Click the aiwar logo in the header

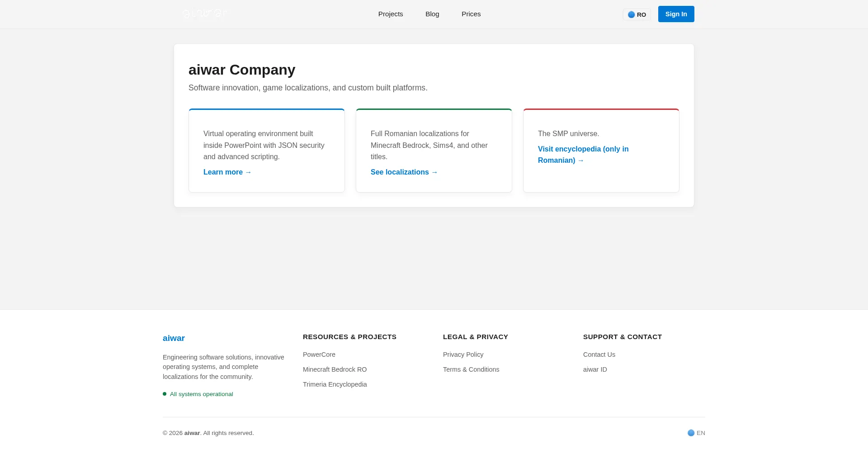pyautogui.click(x=206, y=14)
